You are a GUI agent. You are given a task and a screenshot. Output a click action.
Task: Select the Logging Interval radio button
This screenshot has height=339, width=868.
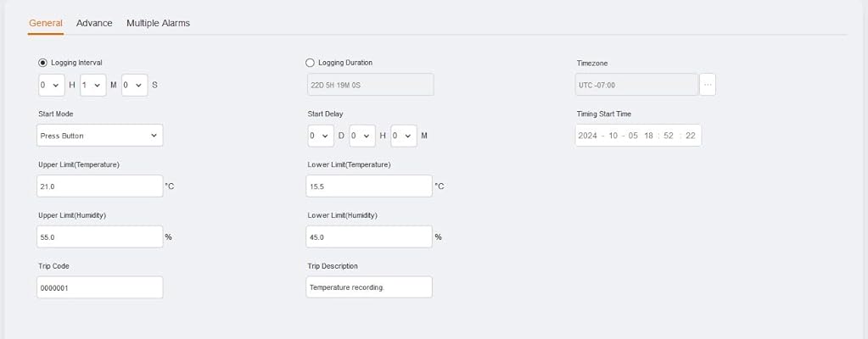click(43, 63)
